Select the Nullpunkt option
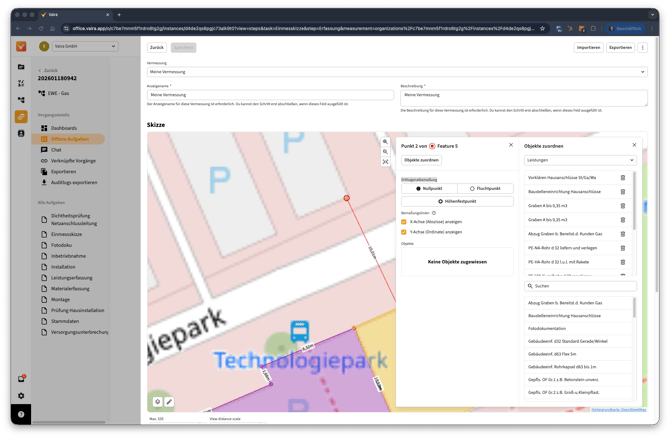670x438 pixels. pos(429,188)
